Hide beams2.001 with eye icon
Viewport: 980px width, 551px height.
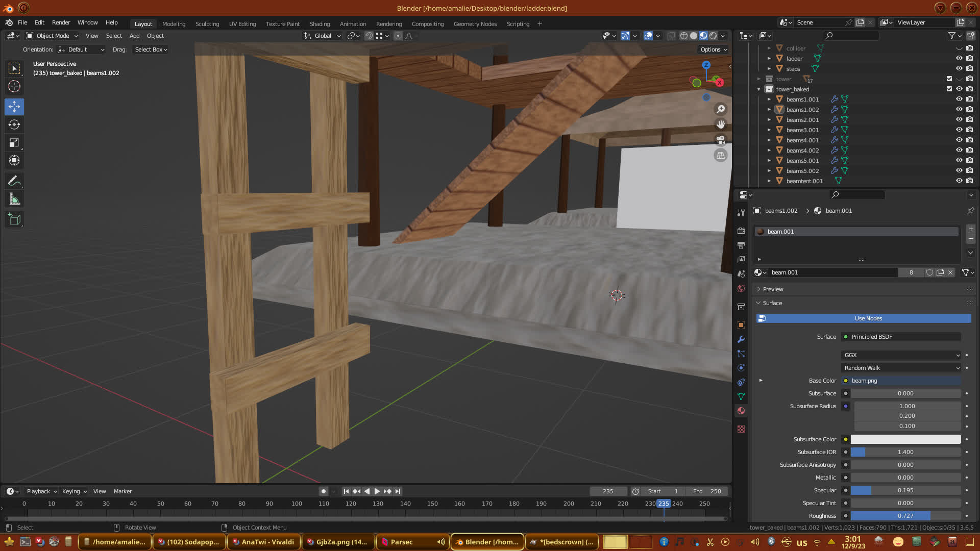pyautogui.click(x=959, y=119)
